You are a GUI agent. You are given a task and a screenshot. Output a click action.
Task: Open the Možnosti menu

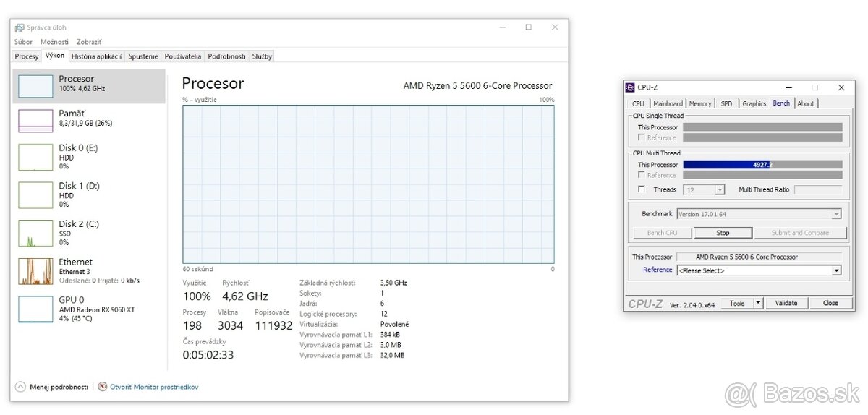(x=55, y=42)
